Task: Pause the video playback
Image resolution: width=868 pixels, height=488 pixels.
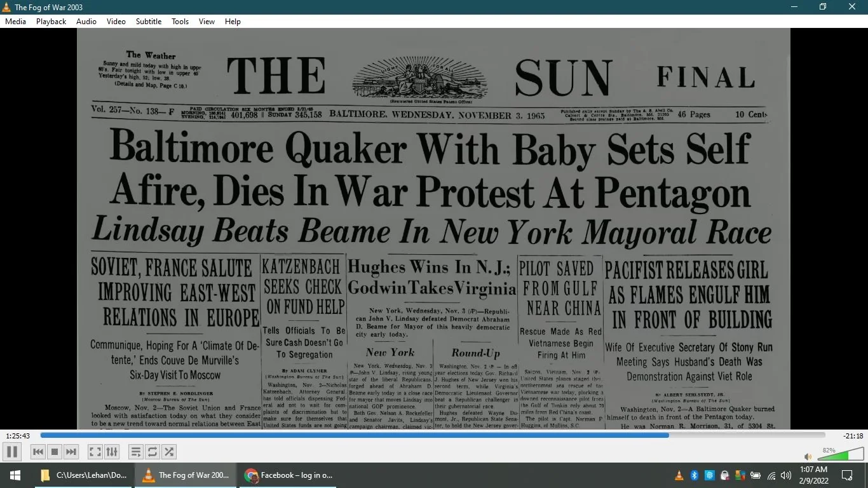Action: point(12,452)
